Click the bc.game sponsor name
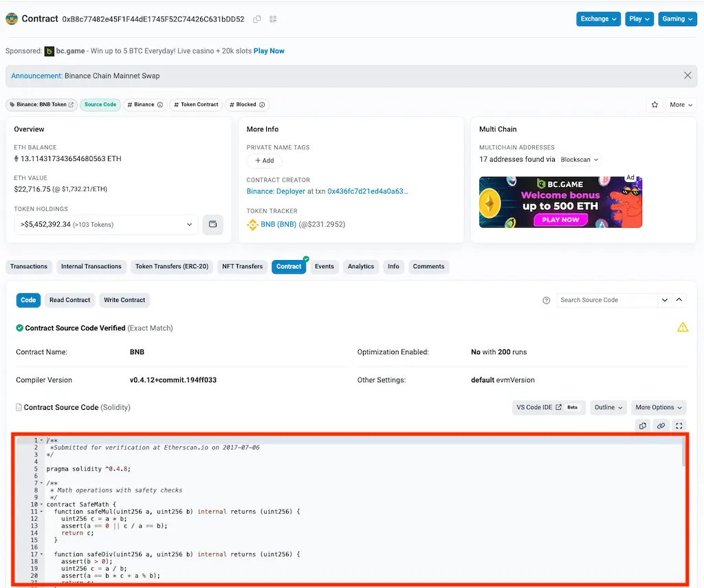Viewport: 704px width, 588px height. tap(70, 51)
